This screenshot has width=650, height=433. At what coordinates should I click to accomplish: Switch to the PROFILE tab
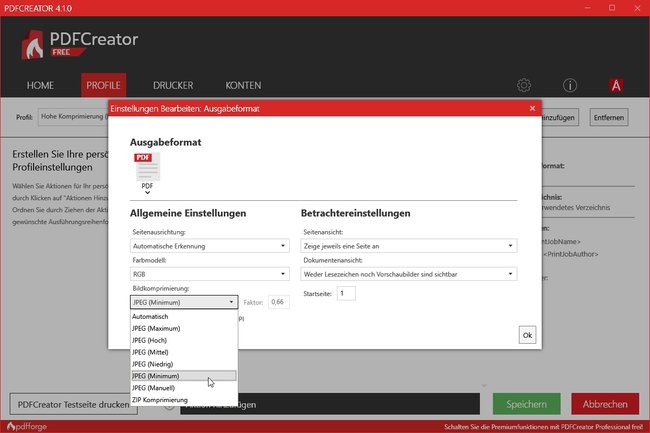click(103, 85)
